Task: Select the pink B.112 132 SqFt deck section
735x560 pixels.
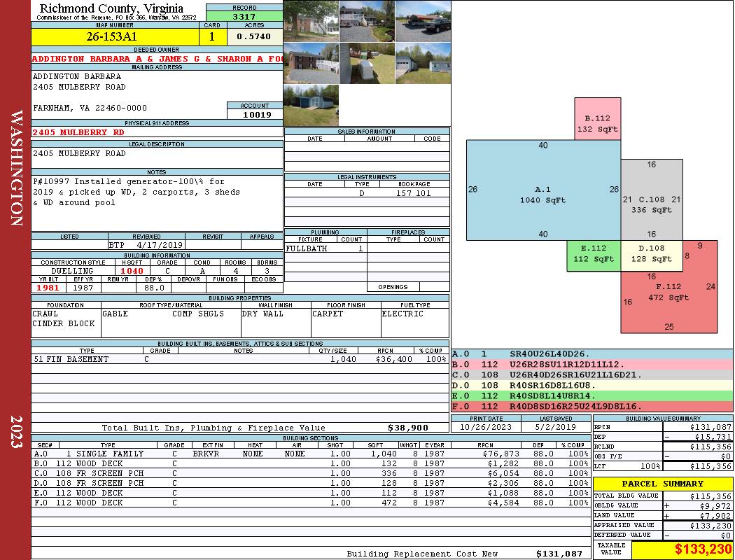Action: point(598,119)
